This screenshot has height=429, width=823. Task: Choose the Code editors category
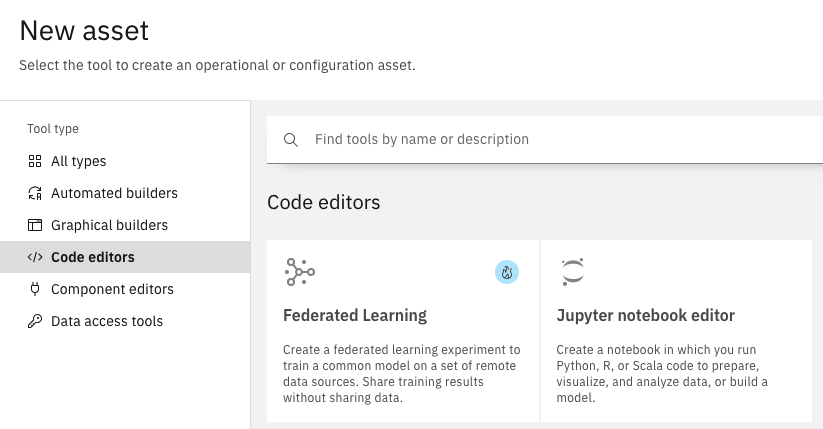[93, 257]
